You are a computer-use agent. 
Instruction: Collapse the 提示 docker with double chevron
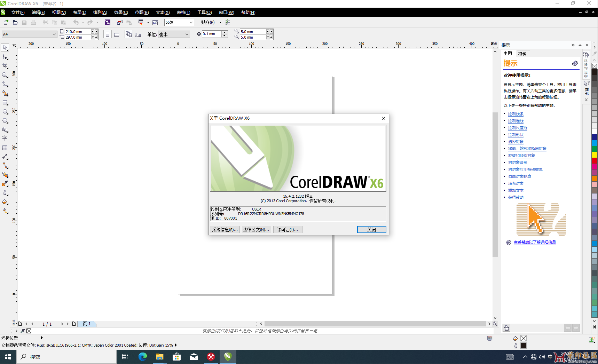tap(573, 45)
